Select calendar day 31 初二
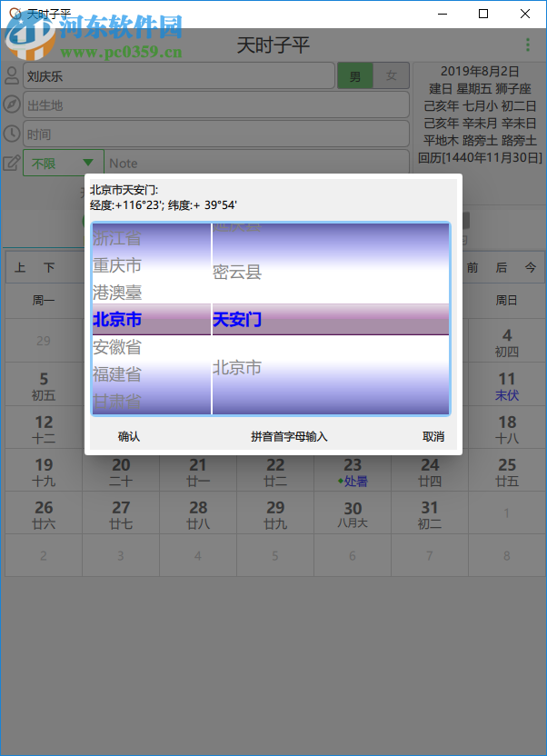Image resolution: width=547 pixels, height=756 pixels. (x=430, y=513)
